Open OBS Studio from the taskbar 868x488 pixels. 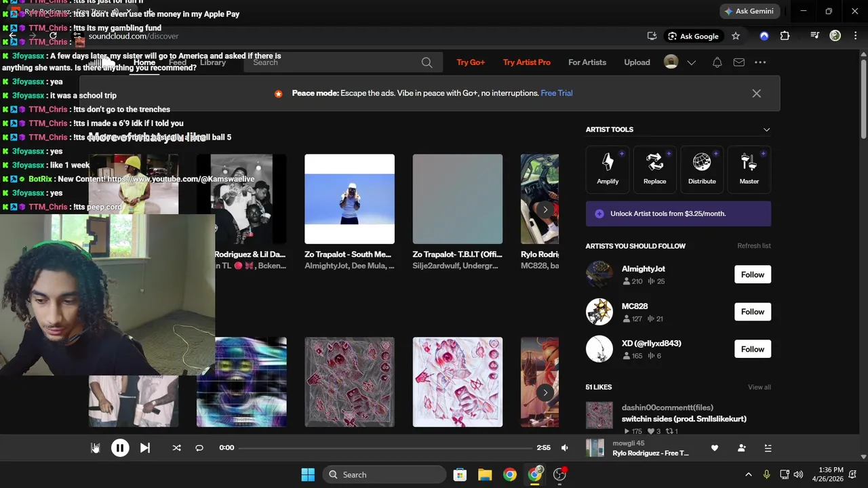pos(559,474)
